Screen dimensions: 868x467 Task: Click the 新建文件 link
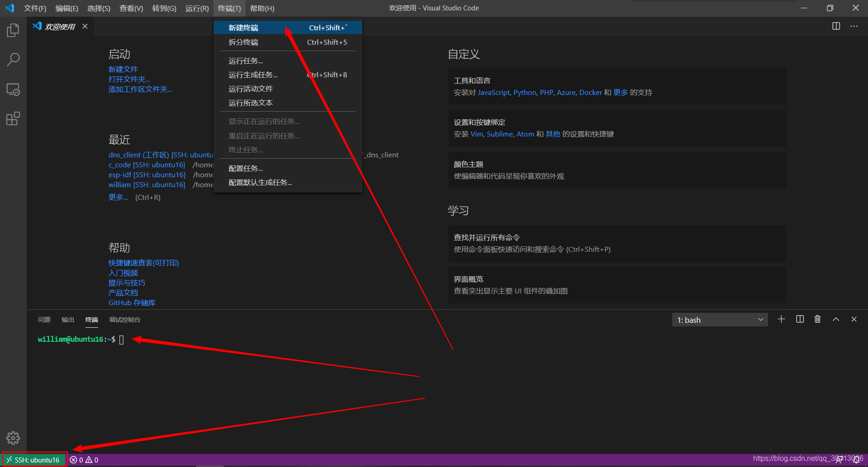point(123,69)
